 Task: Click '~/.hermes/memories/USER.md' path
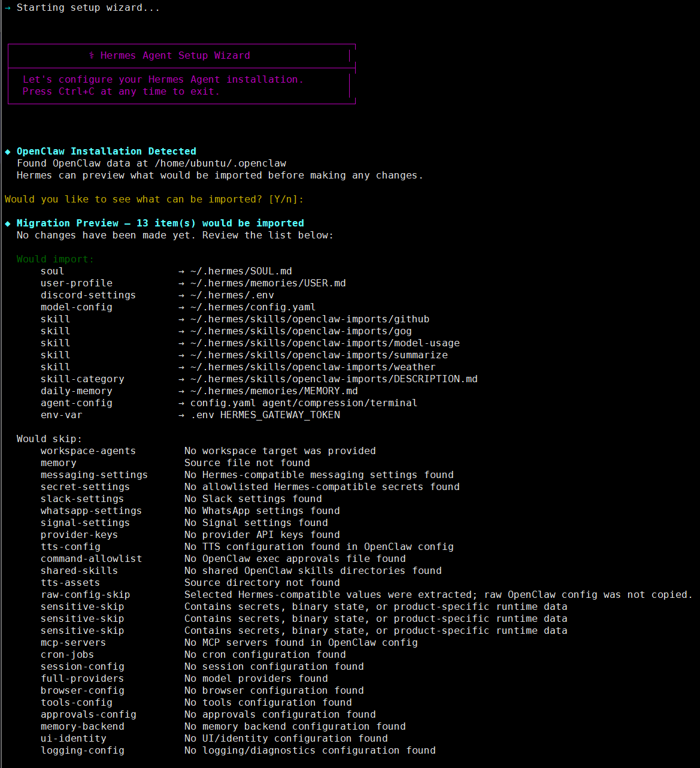[x=268, y=283]
